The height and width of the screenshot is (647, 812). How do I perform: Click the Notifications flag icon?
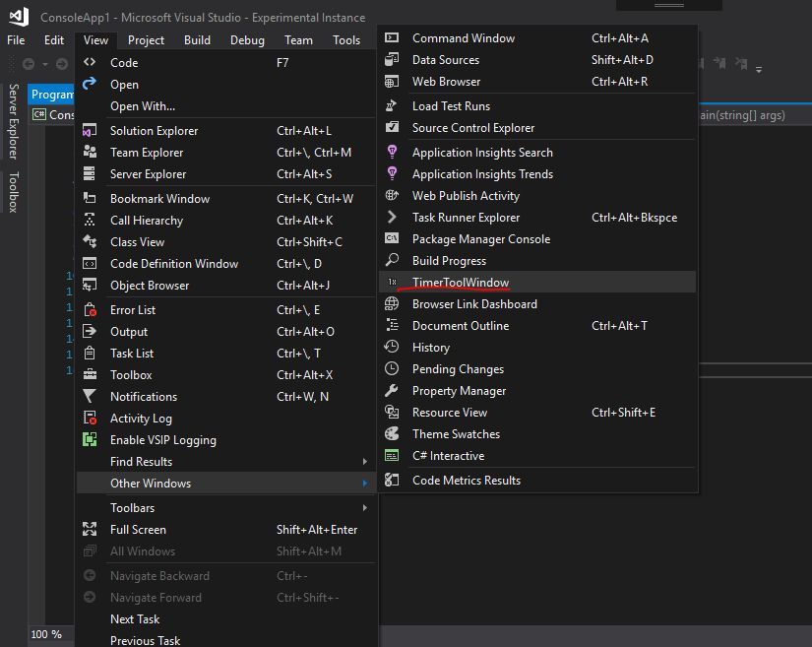point(90,396)
